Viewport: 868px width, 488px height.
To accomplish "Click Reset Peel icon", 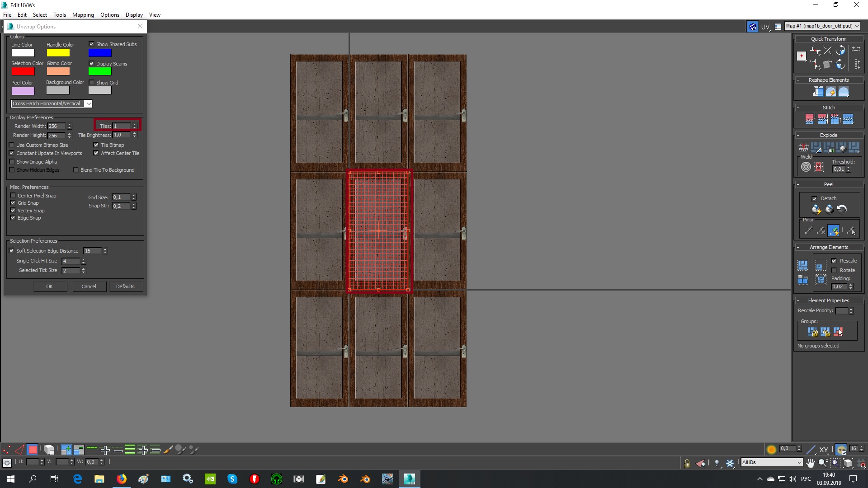I will (841, 209).
